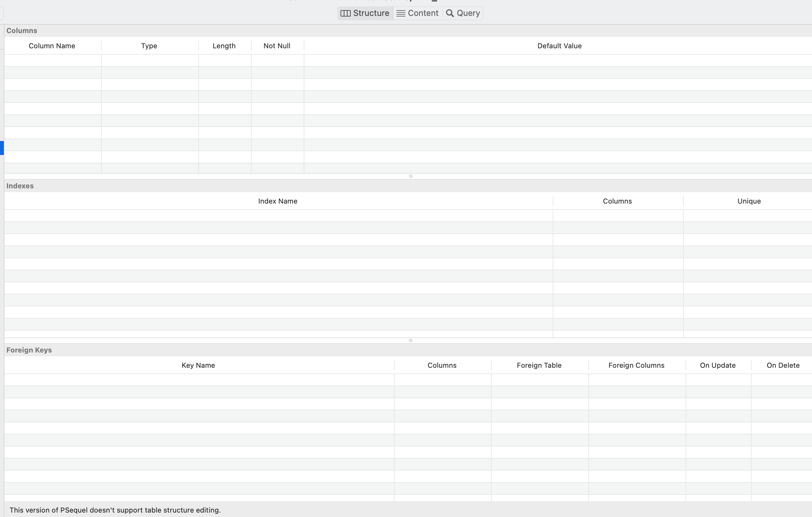Viewport: 812px width, 517px height.
Task: Click the Length column header
Action: pos(224,46)
